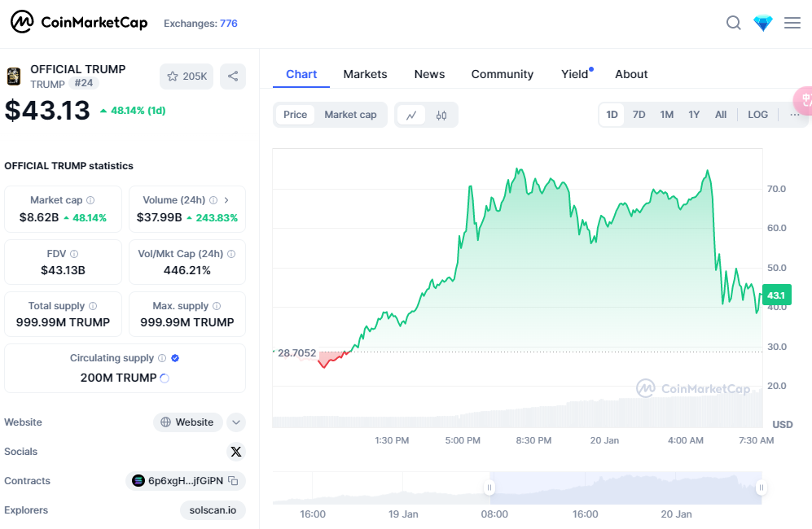Open the Community tab
812x529 pixels.
(x=502, y=74)
